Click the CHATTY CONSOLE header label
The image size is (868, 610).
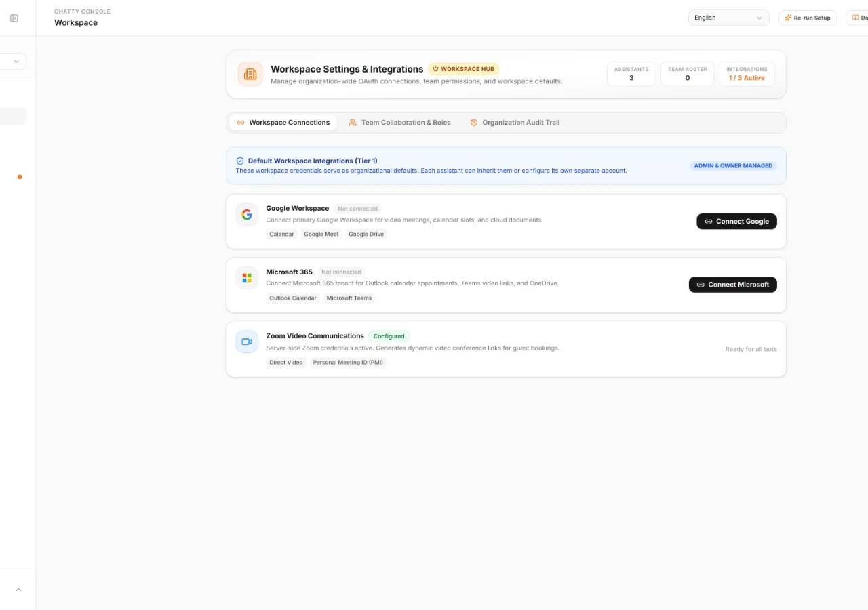pyautogui.click(x=82, y=12)
